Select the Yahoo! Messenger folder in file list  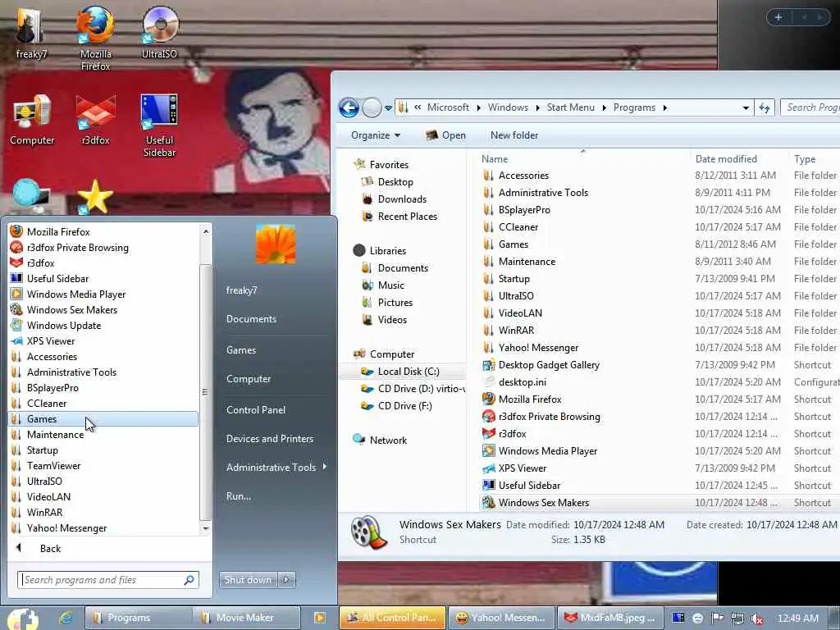[538, 348]
